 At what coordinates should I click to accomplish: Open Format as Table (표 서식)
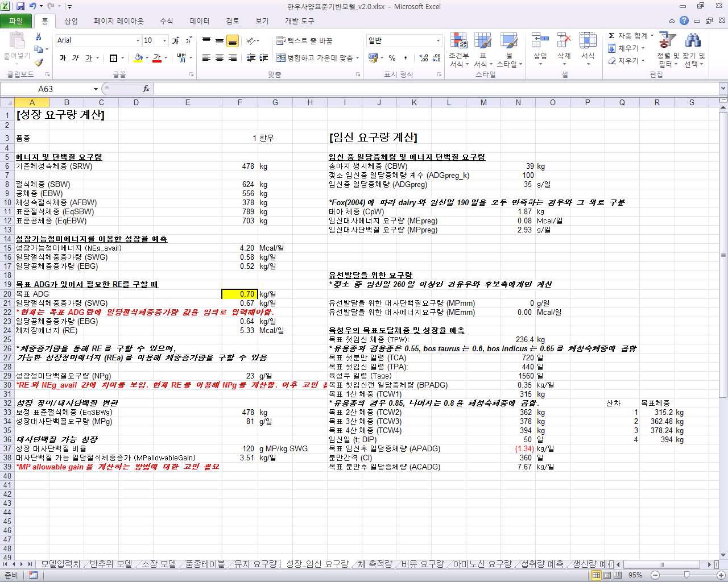[483, 50]
